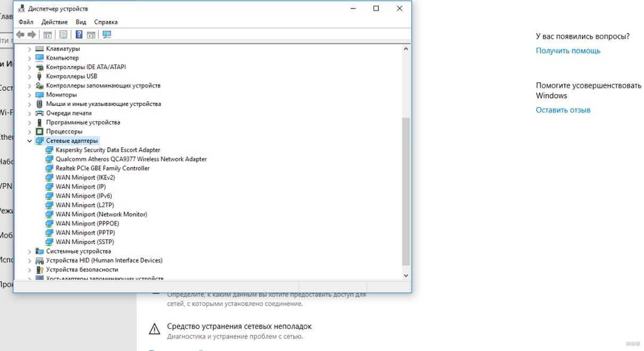Select the Realtek PCIe GBE Family Controller

coord(103,168)
